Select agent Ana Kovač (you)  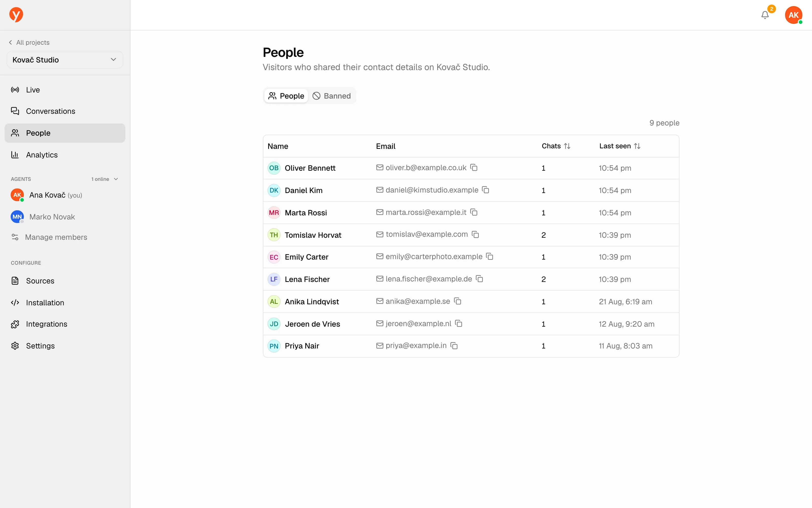[56, 195]
